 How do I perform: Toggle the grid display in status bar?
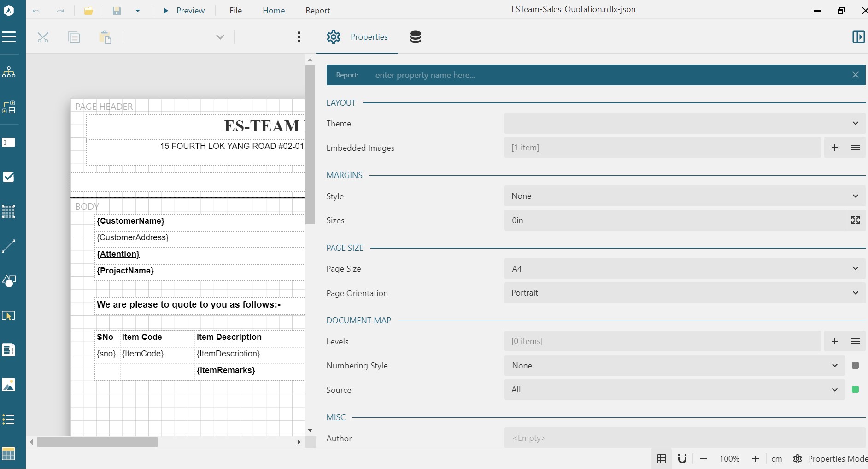662,459
